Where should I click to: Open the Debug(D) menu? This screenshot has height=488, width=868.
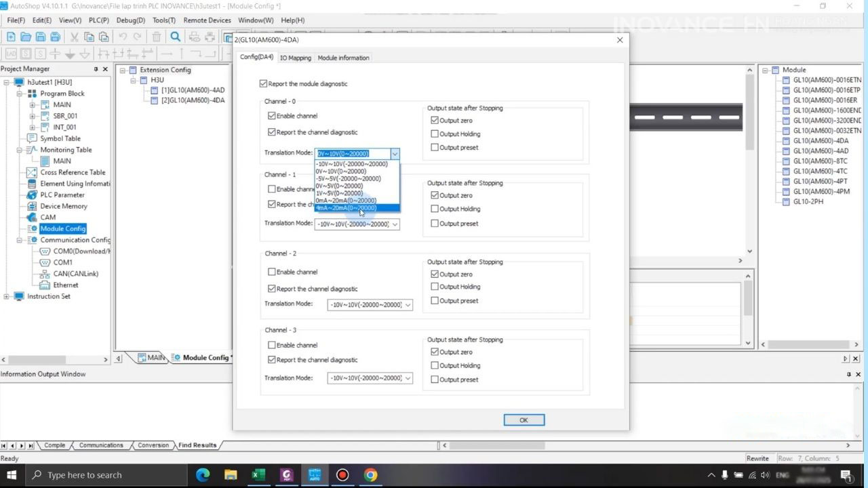point(130,20)
